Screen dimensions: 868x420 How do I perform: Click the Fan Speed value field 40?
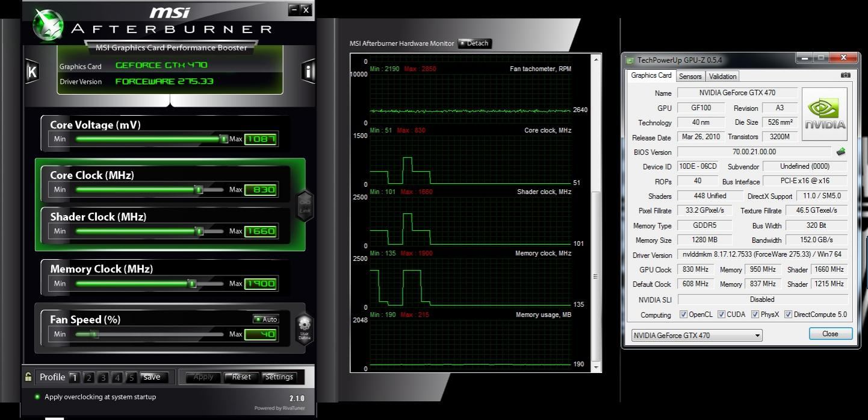tap(261, 334)
